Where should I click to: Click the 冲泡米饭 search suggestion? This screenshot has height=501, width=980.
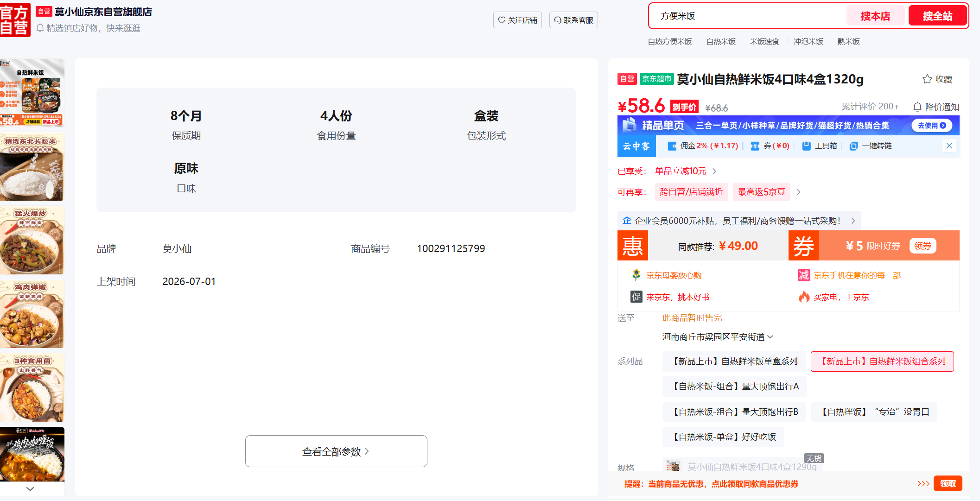[x=808, y=42]
